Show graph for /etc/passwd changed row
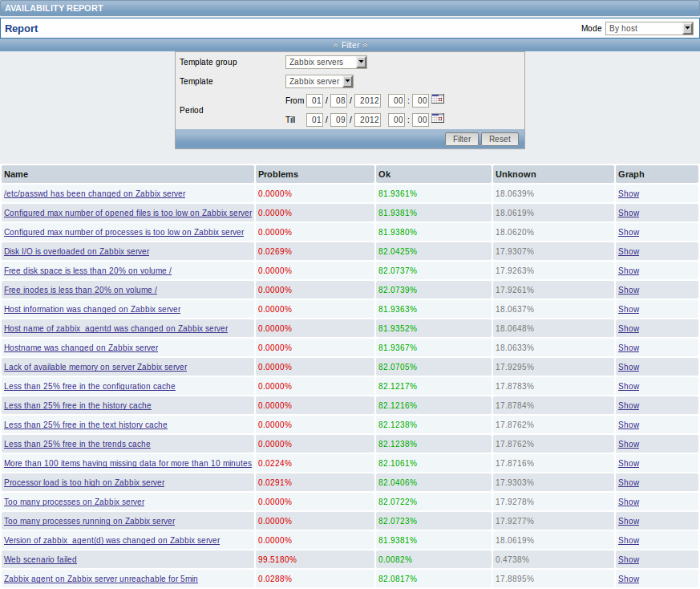Image resolution: width=700 pixels, height=589 pixels. (x=629, y=193)
